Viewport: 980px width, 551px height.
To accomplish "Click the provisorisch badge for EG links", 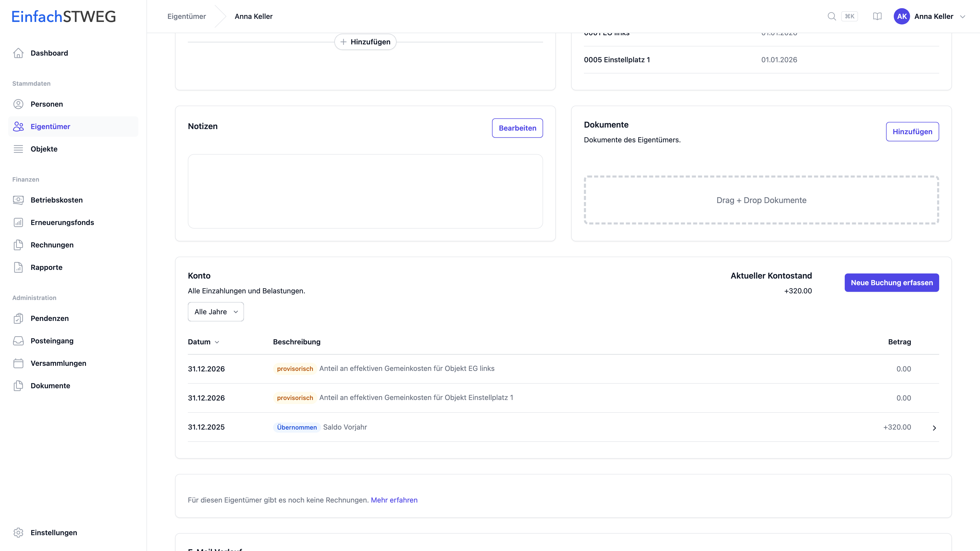I will coord(295,369).
